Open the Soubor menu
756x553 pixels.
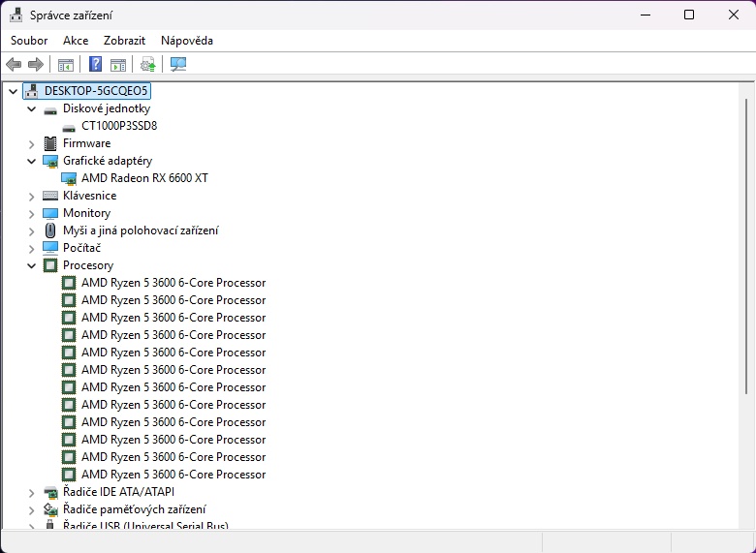coord(29,41)
